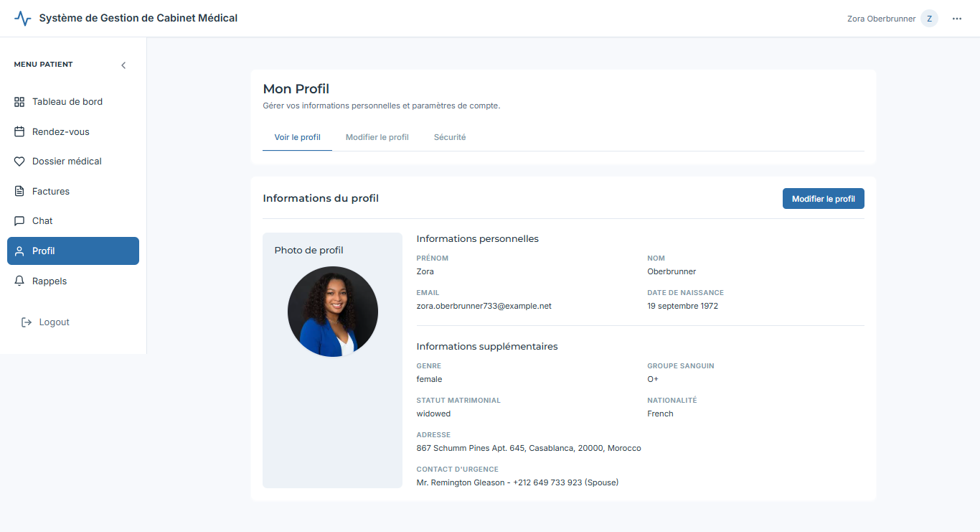Click the Factures document icon
This screenshot has height=532, width=980.
19,192
